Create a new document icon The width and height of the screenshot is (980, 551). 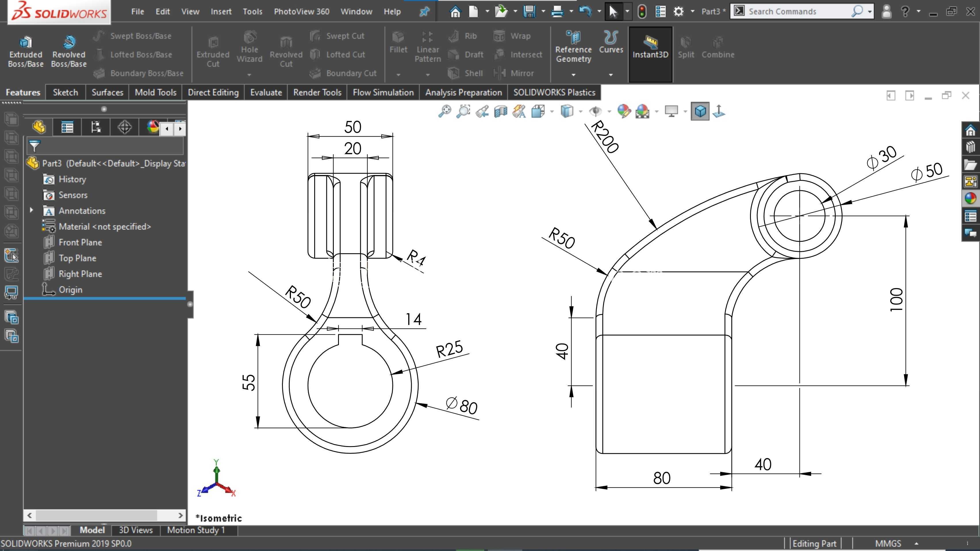click(473, 11)
